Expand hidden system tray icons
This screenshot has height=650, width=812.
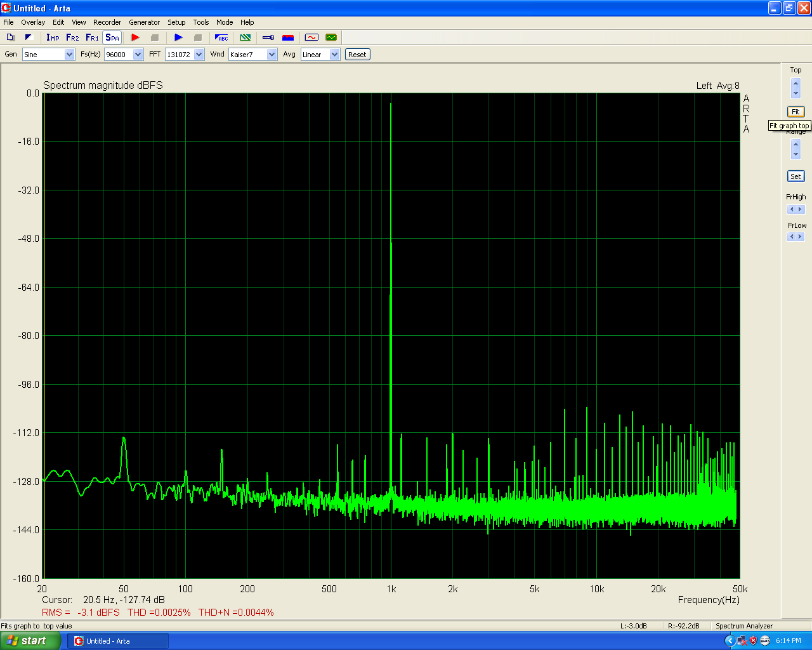click(730, 641)
